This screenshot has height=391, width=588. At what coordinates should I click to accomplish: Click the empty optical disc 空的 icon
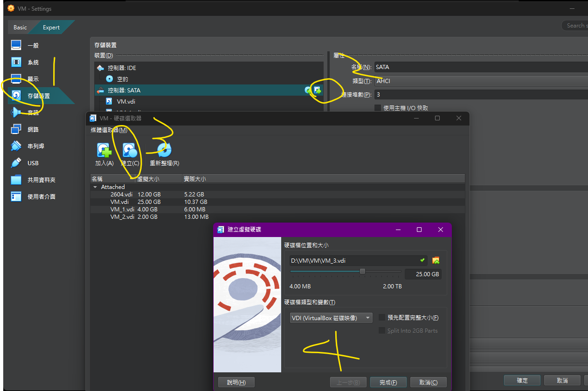point(110,79)
